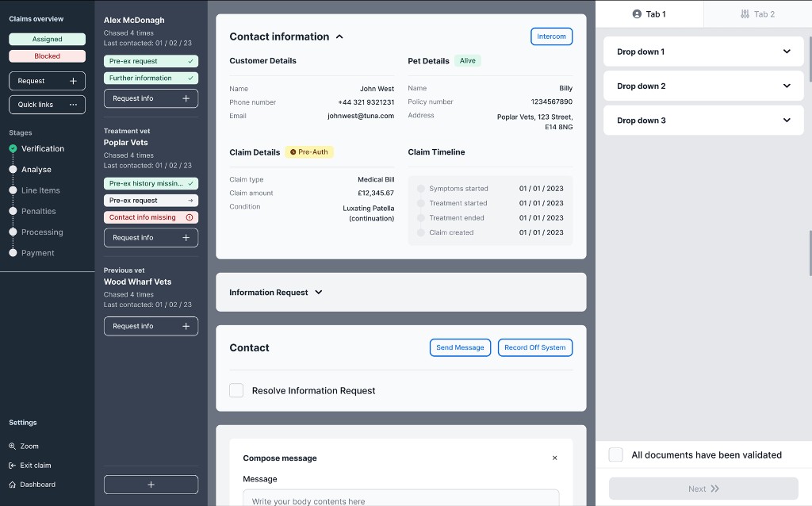The width and height of the screenshot is (812, 506).
Task: Click the add contact plus button at bottom
Action: (x=151, y=485)
